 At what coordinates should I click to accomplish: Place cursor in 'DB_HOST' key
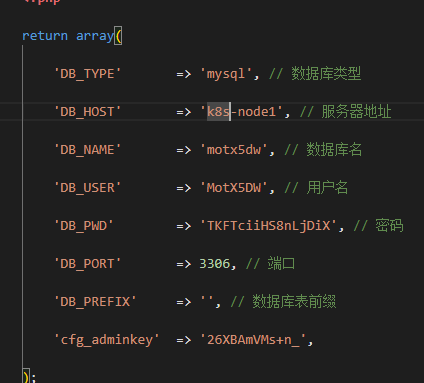pos(88,112)
